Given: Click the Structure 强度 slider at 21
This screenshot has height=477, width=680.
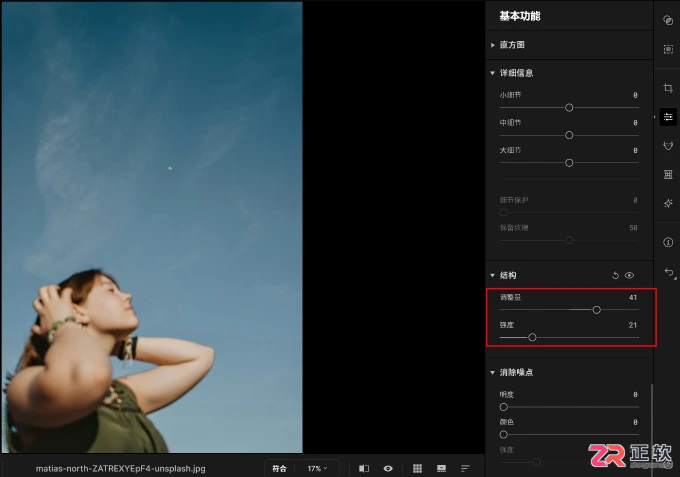Looking at the screenshot, I should point(569,337).
